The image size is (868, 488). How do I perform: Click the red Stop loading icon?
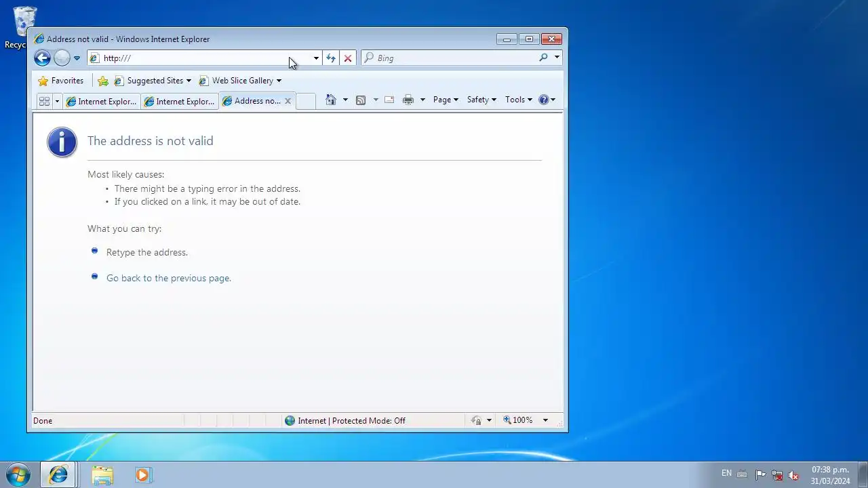pos(347,58)
